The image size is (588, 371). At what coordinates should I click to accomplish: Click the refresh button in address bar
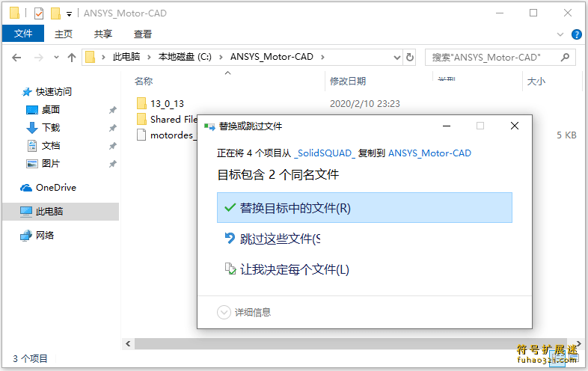(x=410, y=58)
